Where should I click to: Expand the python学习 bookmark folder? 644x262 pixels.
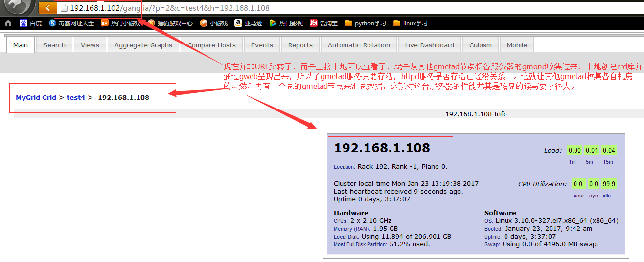coord(365,23)
